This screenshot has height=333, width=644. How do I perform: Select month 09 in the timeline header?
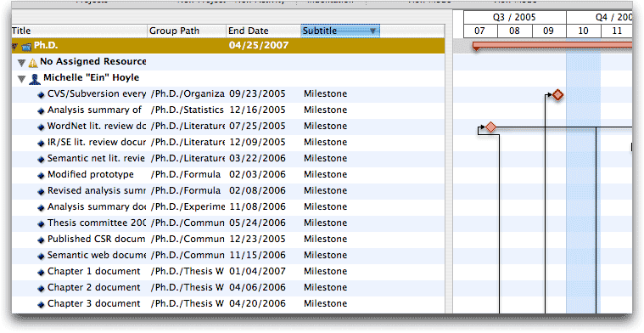tap(549, 31)
